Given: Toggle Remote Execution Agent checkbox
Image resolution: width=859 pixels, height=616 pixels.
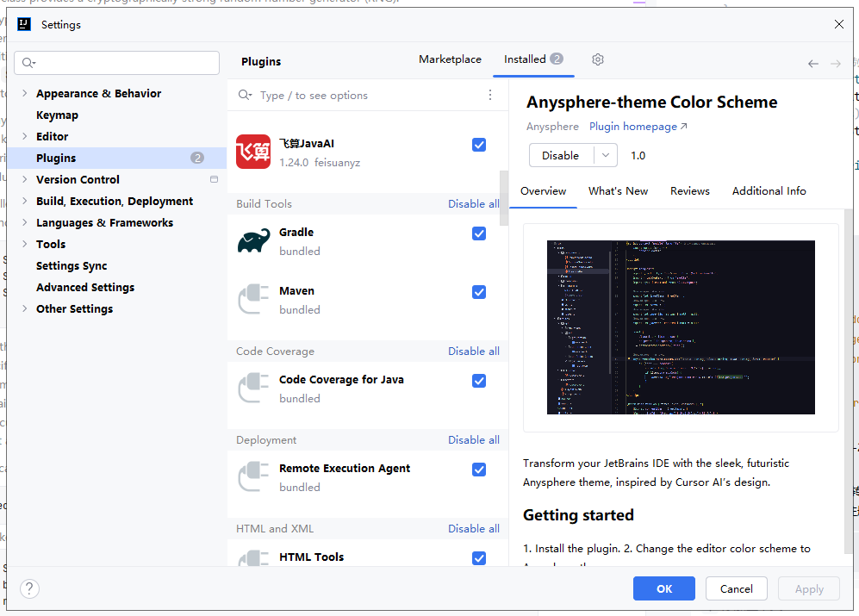Looking at the screenshot, I should coord(479,470).
